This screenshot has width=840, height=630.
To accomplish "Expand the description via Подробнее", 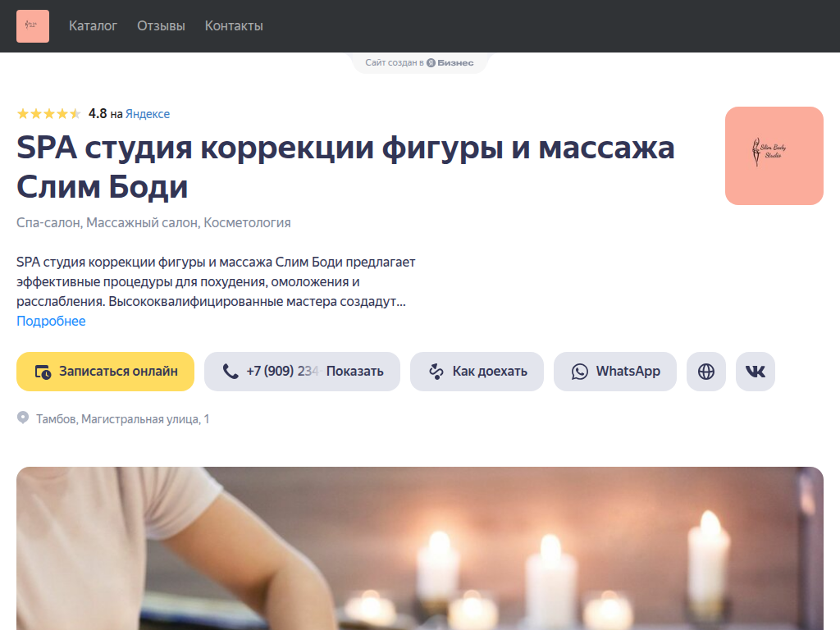I will point(51,321).
